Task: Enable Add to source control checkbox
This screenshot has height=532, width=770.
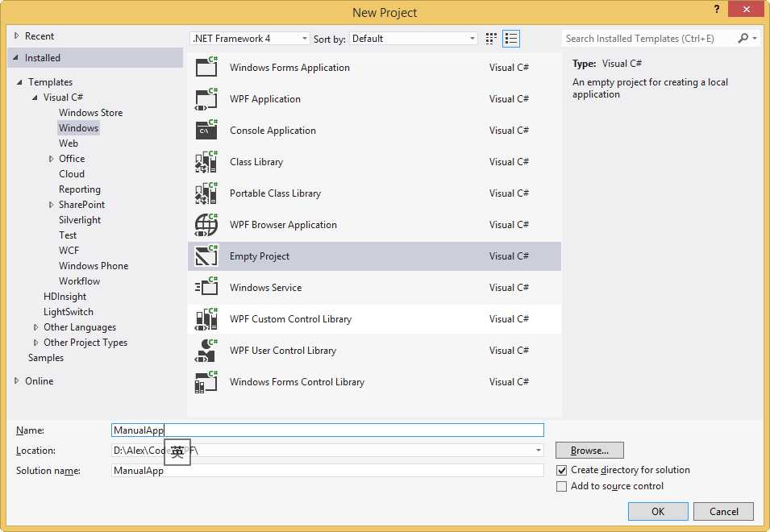Action: click(562, 486)
